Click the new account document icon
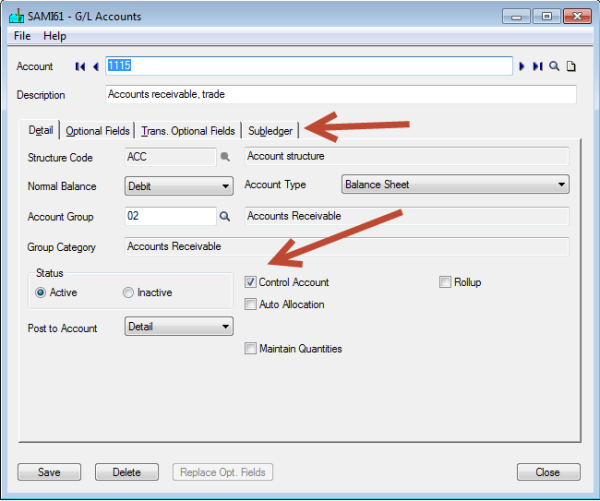The width and height of the screenshot is (600, 501). [571, 67]
